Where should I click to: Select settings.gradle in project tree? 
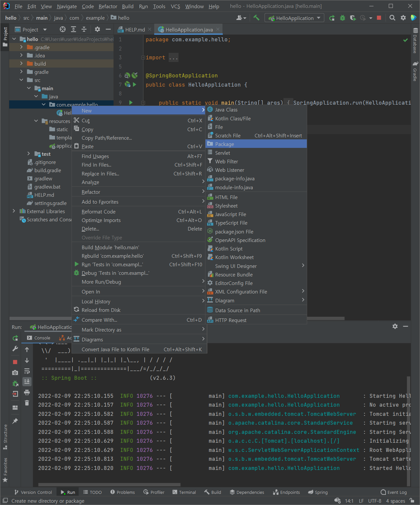pyautogui.click(x=50, y=203)
